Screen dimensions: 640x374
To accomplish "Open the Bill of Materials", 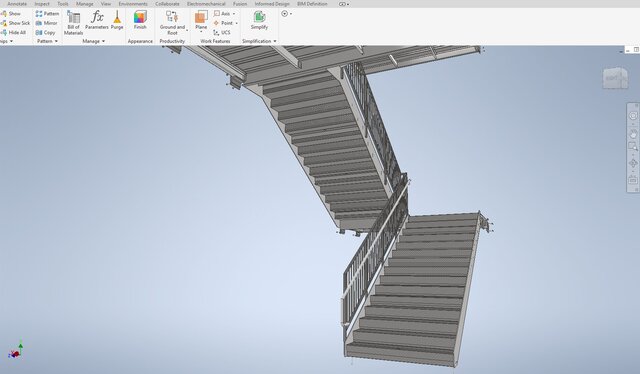I will click(73, 23).
